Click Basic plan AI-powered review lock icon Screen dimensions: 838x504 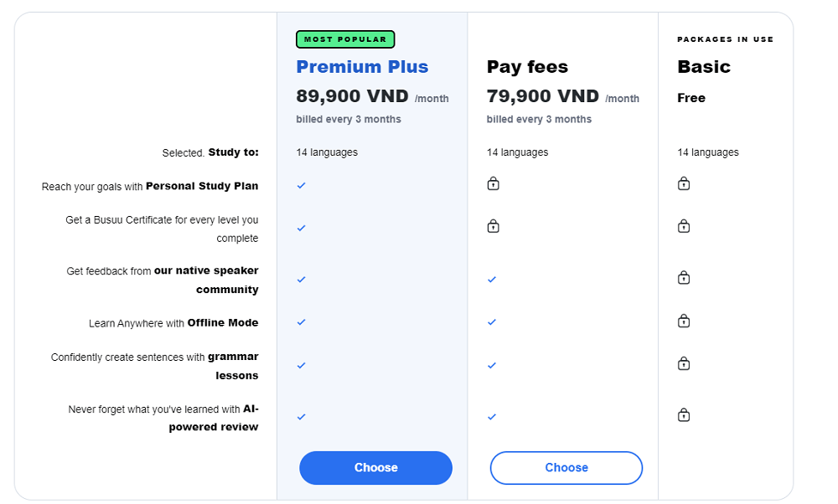pos(684,414)
